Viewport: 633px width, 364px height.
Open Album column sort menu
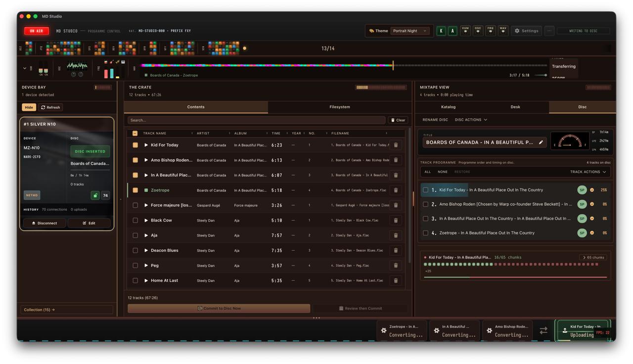pyautogui.click(x=267, y=134)
